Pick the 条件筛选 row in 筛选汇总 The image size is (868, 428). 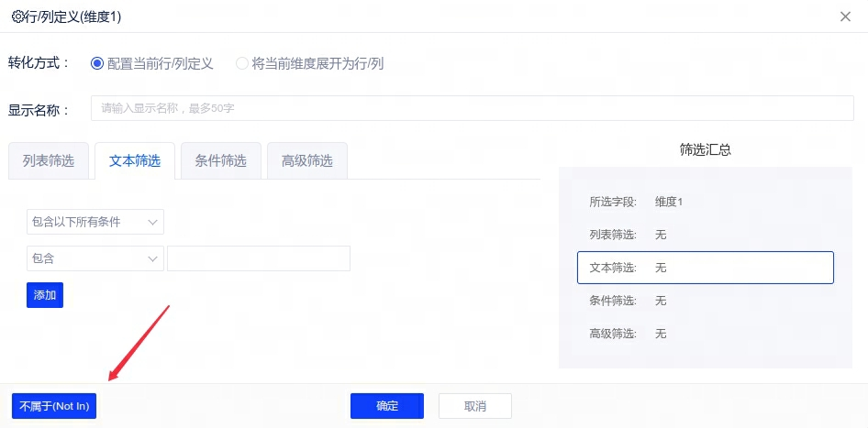tap(705, 301)
